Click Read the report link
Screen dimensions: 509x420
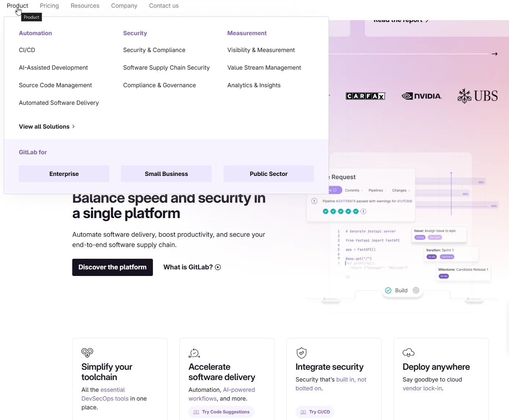401,21
